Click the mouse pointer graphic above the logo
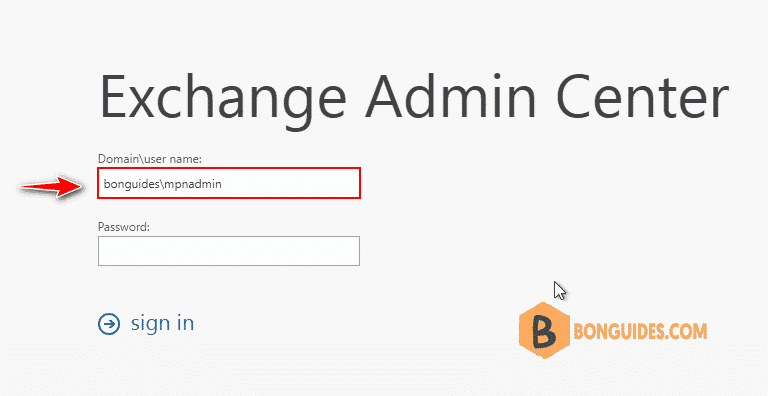 560,290
